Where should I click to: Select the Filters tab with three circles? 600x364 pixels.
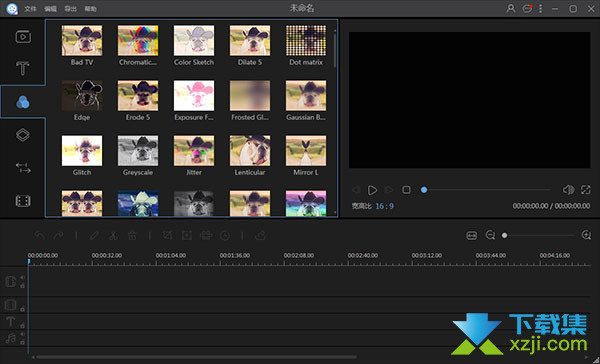pyautogui.click(x=23, y=102)
